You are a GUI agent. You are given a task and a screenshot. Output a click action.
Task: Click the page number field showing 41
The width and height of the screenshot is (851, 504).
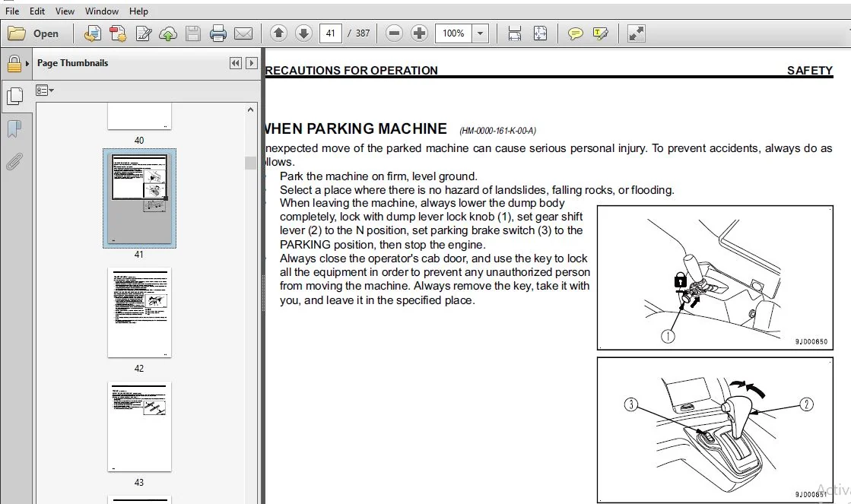coord(331,33)
